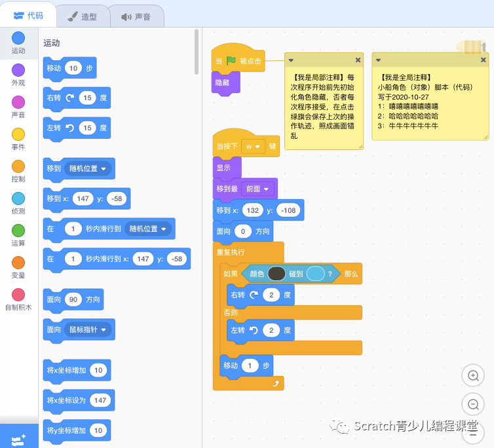Click the light blue color swatch
This screenshot has height=448, width=494.
coord(315,274)
